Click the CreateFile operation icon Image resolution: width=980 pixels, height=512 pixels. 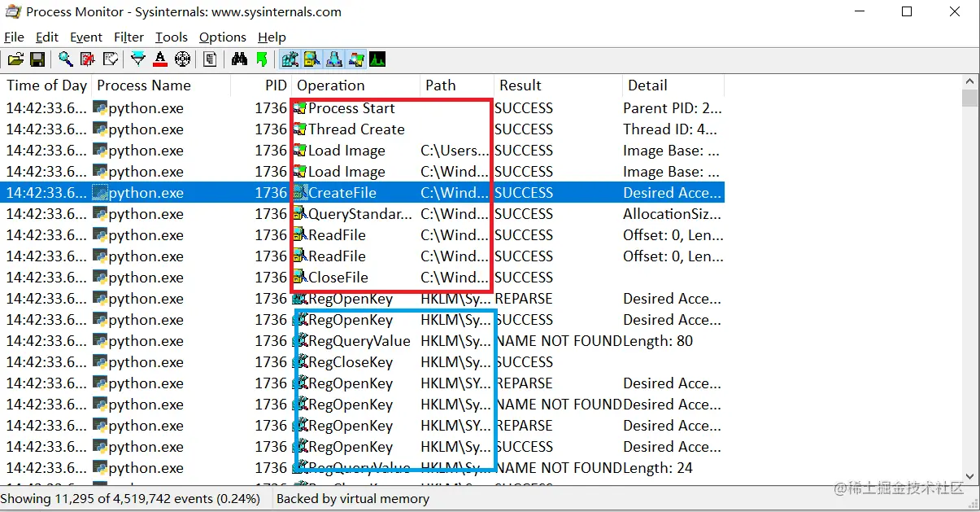click(x=300, y=193)
